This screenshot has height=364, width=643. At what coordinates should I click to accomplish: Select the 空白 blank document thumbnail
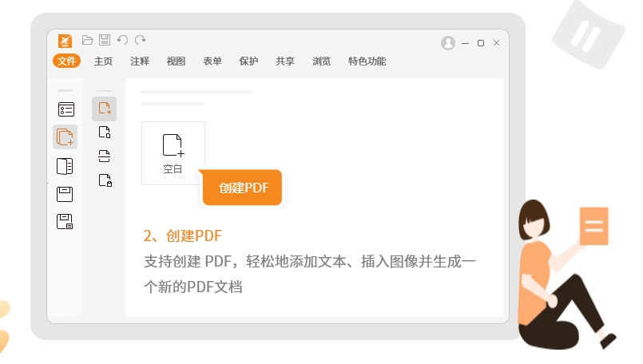[x=173, y=152]
